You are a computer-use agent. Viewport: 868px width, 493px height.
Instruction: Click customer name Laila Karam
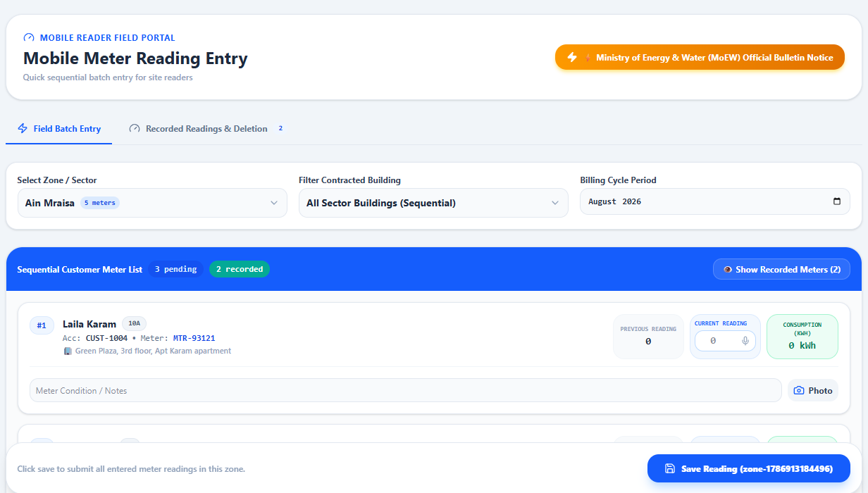point(89,324)
